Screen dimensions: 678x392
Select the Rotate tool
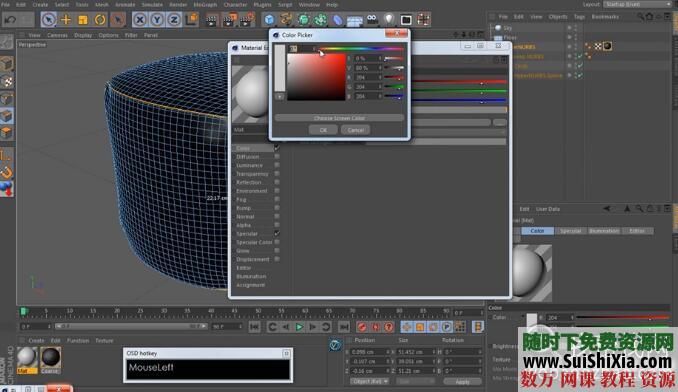100,19
